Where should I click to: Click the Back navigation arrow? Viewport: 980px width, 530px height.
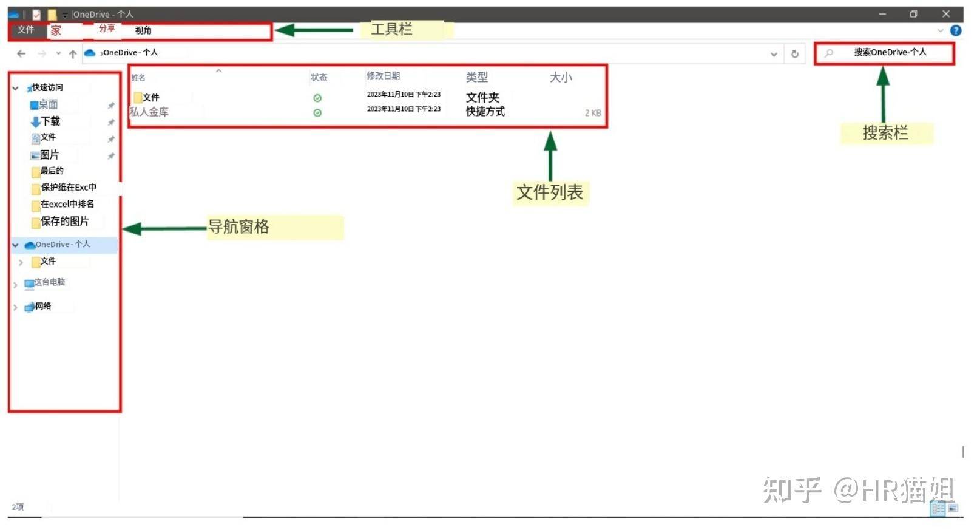(x=21, y=54)
